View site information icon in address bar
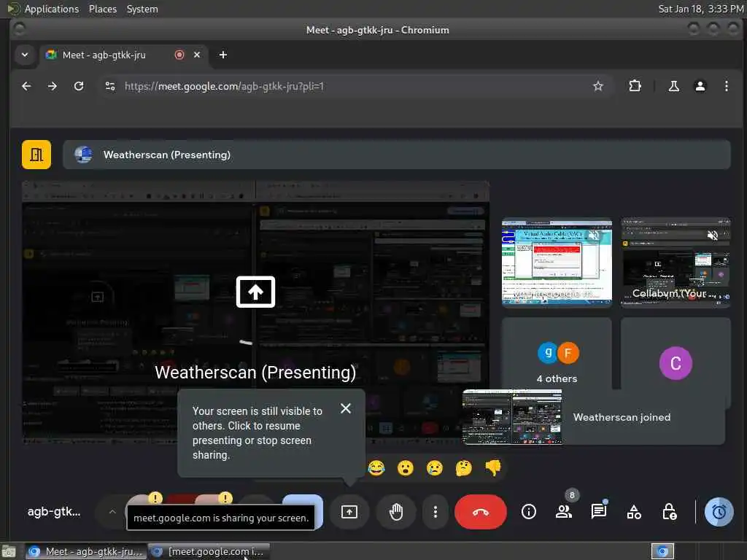This screenshot has height=560, width=747. (110, 86)
